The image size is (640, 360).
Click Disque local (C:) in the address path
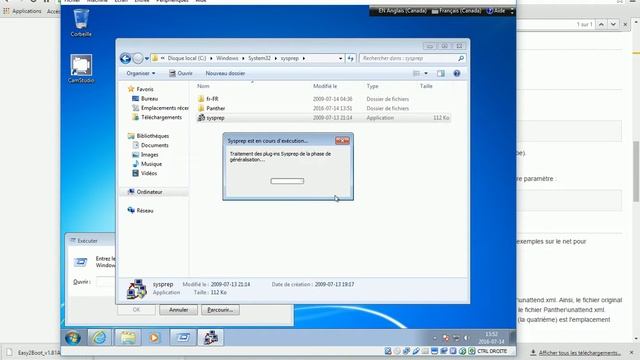point(187,58)
